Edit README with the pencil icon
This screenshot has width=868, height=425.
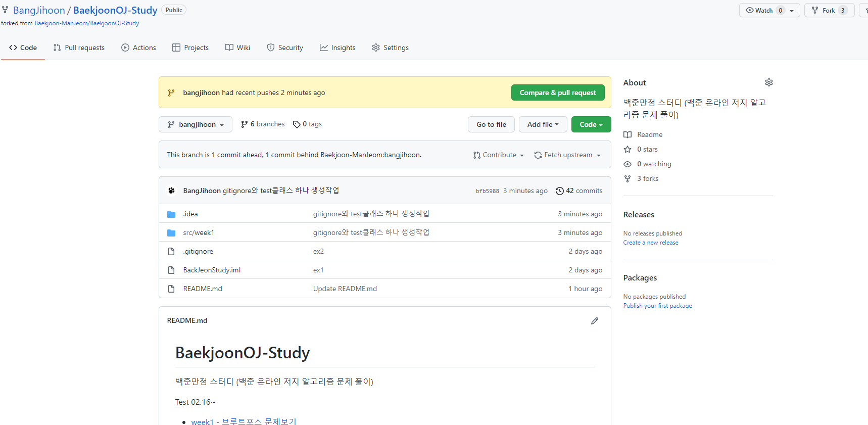point(595,321)
